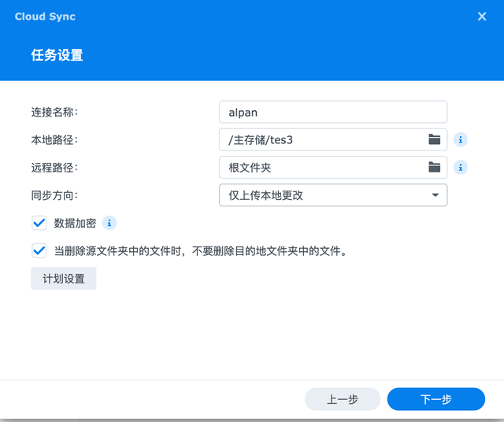Image resolution: width=504 pixels, height=422 pixels.
Task: Open folder browser for remote path
Action: [x=434, y=167]
